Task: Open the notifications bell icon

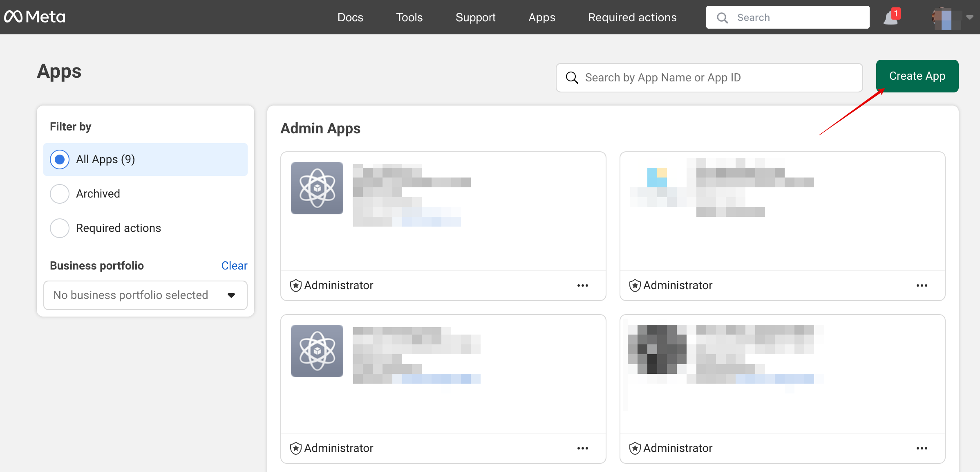Action: [891, 18]
